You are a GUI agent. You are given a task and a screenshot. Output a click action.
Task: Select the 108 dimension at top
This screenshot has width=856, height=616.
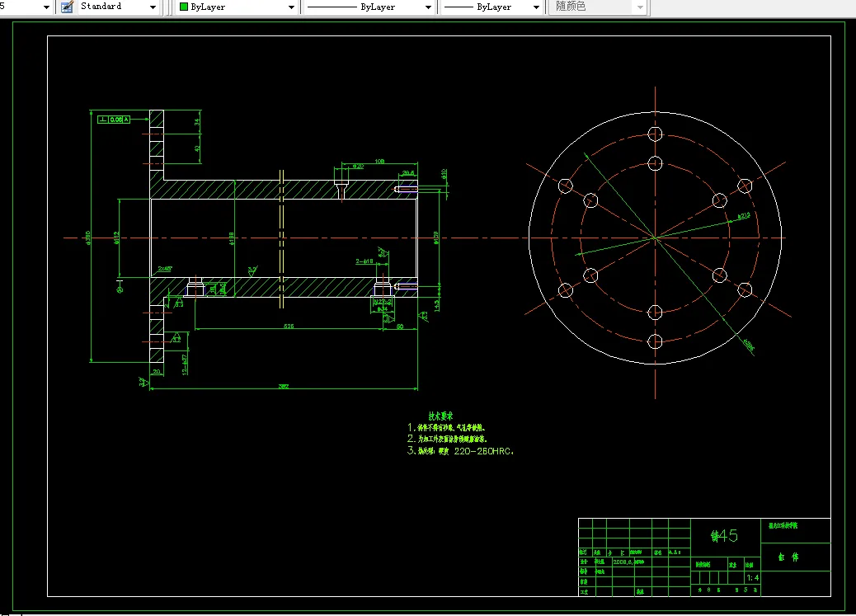click(x=379, y=161)
